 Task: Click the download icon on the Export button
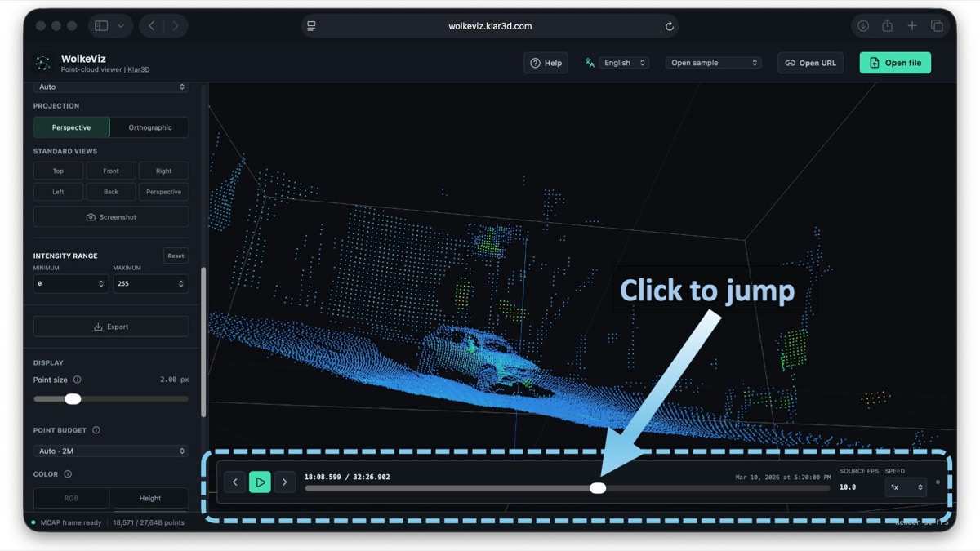[x=99, y=327]
